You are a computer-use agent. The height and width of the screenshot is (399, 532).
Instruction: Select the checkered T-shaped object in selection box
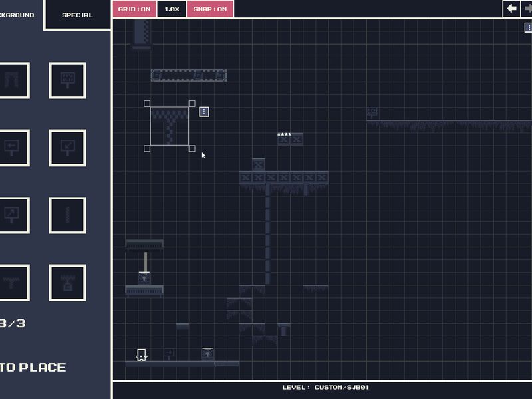[x=170, y=126]
